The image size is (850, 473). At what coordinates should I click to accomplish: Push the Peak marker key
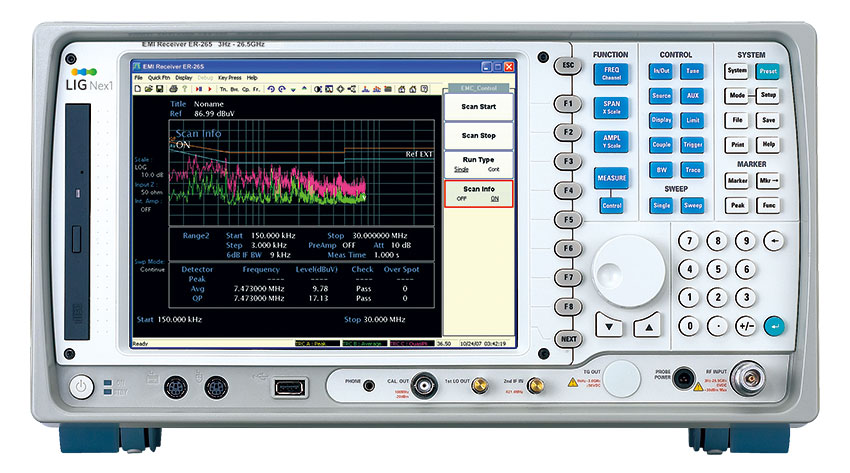(x=737, y=205)
